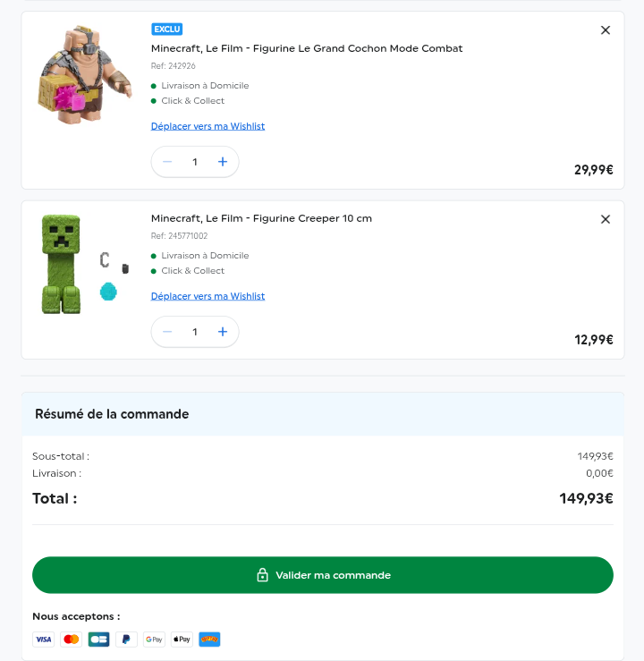The height and width of the screenshot is (661, 644).
Task: Move Grand Cochon figurine to Wishlist
Action: 208,126
